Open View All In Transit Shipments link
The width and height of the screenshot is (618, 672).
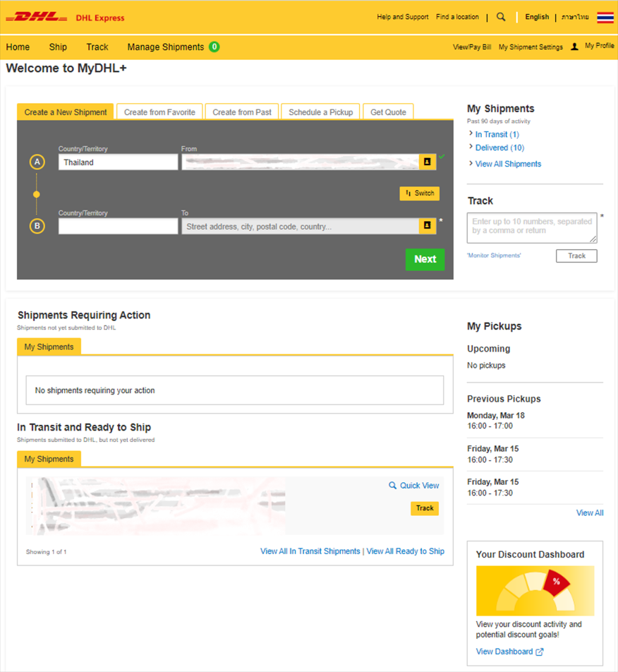[310, 551]
